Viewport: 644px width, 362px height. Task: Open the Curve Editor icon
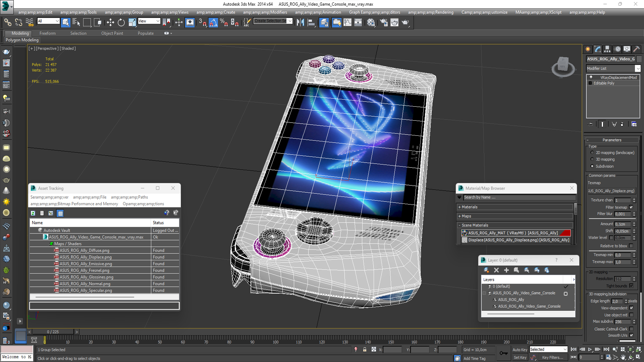click(347, 22)
